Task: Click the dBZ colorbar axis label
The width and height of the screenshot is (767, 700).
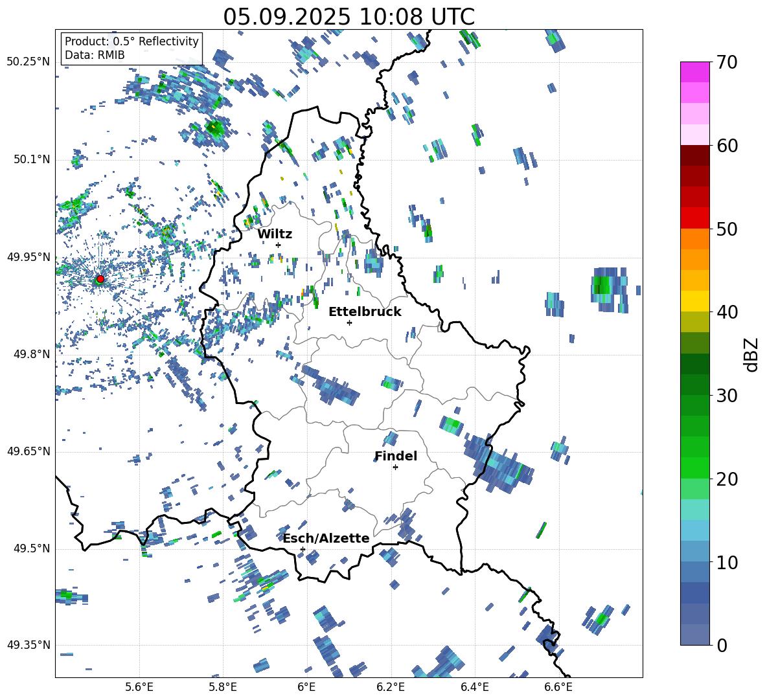Action: coord(751,354)
